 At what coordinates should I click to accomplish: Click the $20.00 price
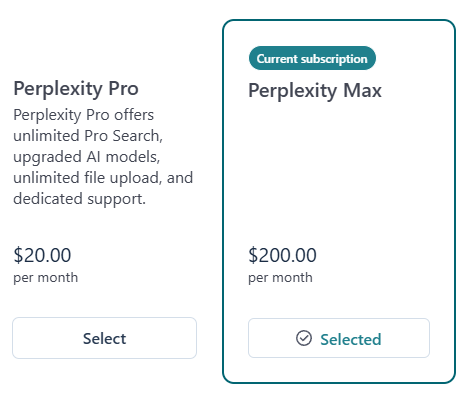pos(42,255)
